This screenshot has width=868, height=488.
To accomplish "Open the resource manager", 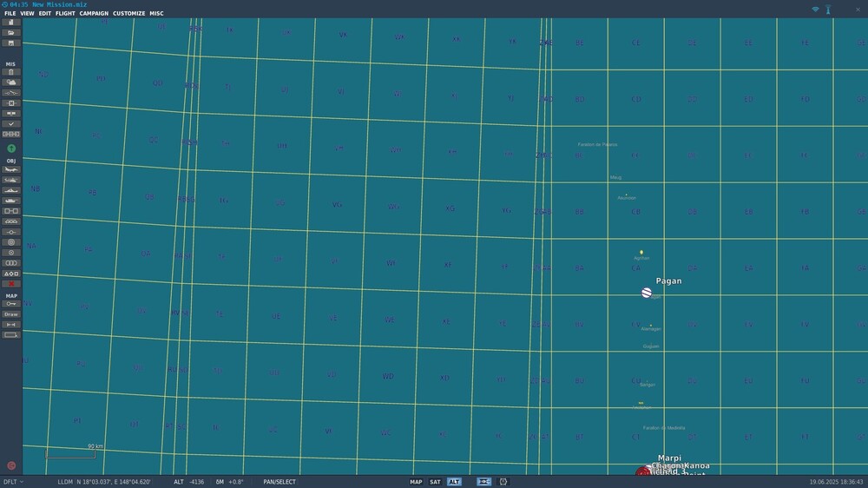I will tap(11, 134).
